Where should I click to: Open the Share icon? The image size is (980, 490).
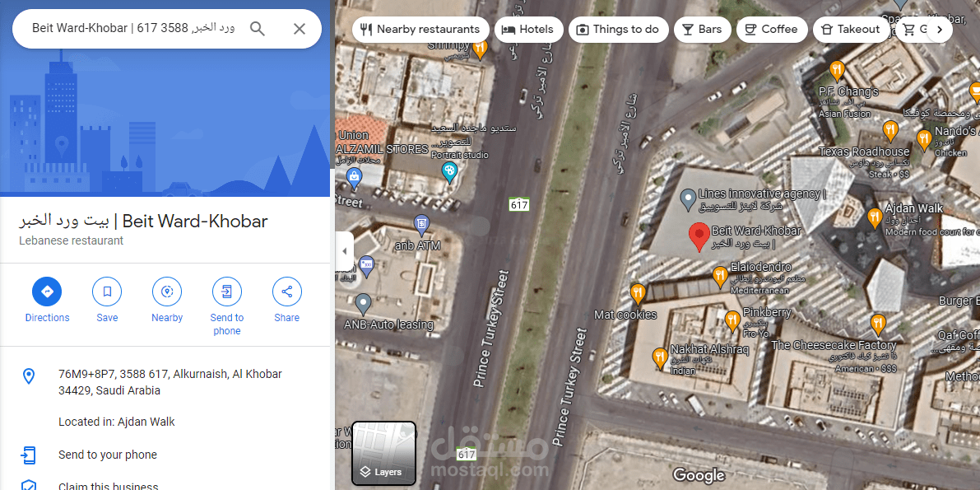coord(287,292)
